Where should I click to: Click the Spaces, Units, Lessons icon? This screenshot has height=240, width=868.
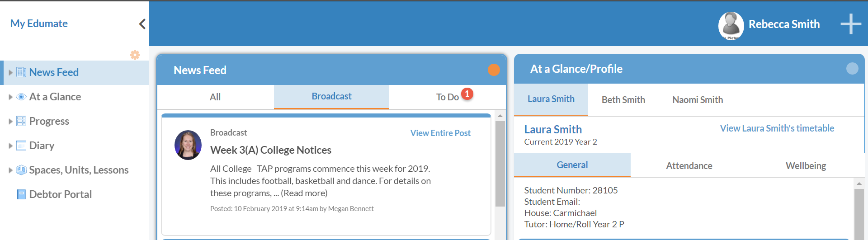[21, 170]
